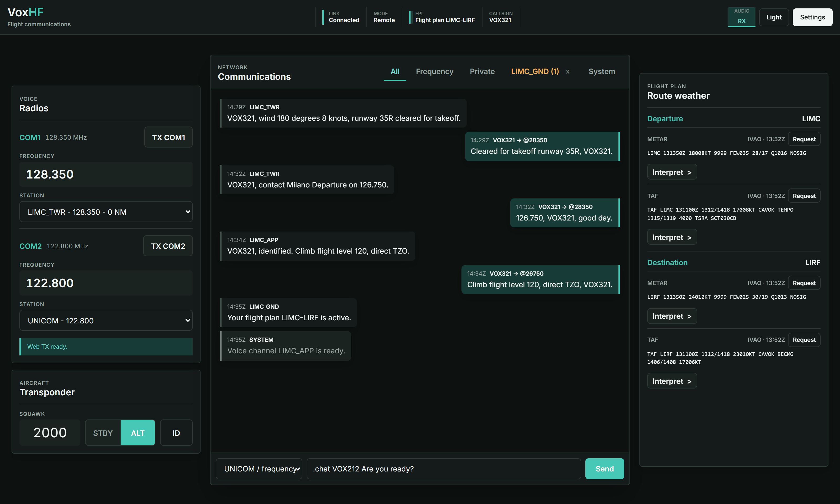Image resolution: width=840 pixels, height=504 pixels.
Task: Select the sent 'Cleared for takeoff runway 35R' message
Action: (542, 146)
